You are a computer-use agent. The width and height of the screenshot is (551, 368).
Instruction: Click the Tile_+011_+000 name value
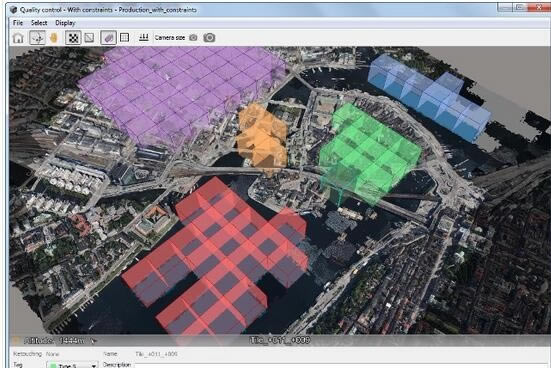(x=156, y=354)
